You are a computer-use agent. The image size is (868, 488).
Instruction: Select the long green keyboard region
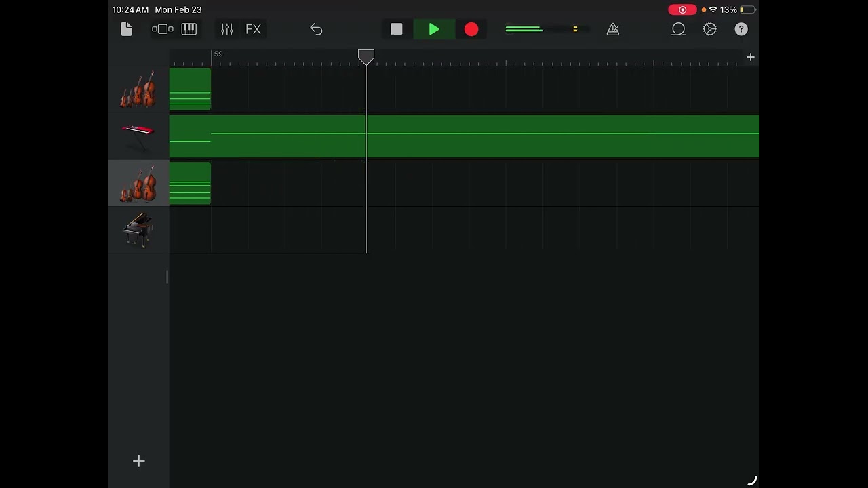pyautogui.click(x=465, y=136)
